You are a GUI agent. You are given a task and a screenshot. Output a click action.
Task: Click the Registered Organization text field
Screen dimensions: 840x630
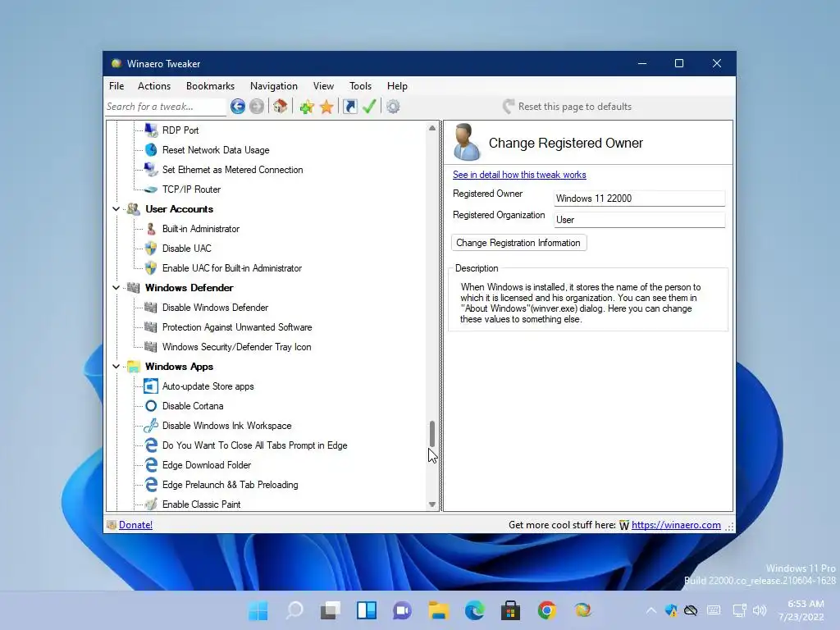(x=639, y=220)
